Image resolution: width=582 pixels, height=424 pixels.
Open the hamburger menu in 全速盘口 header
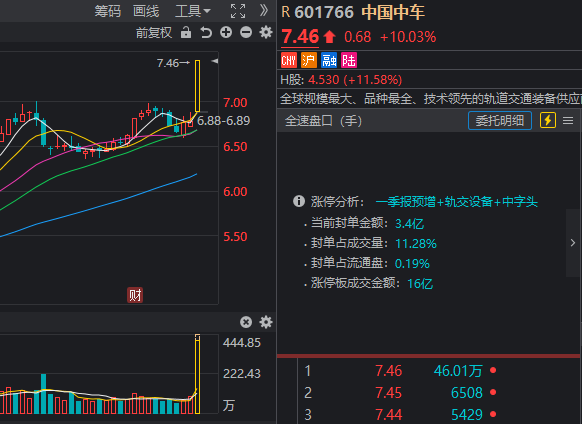(568, 121)
